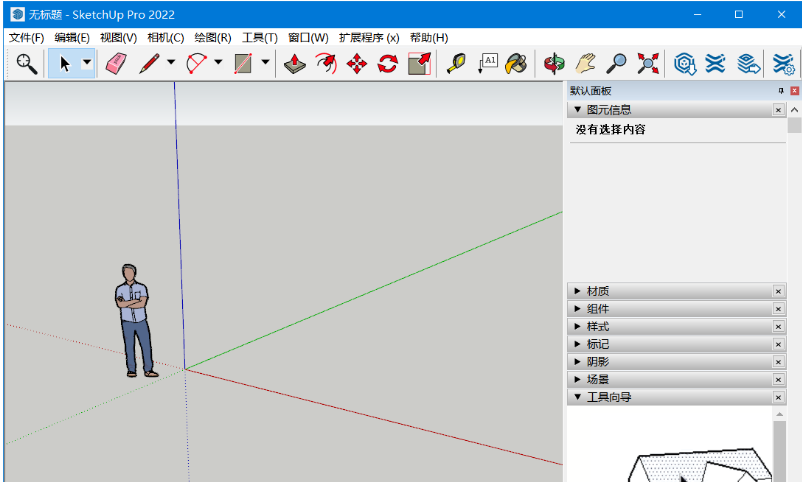Image resolution: width=802 pixels, height=482 pixels.
Task: Select the Pan hand tool
Action: pyautogui.click(x=585, y=64)
